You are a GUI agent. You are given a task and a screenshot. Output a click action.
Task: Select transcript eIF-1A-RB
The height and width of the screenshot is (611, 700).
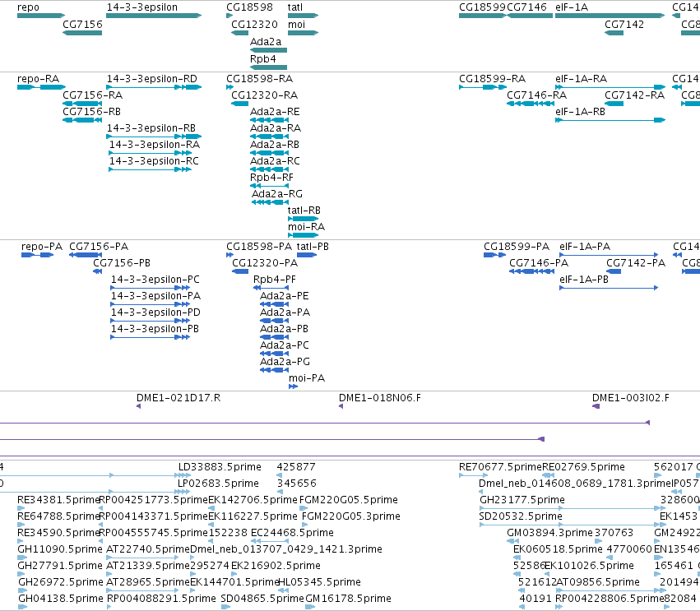[581, 112]
